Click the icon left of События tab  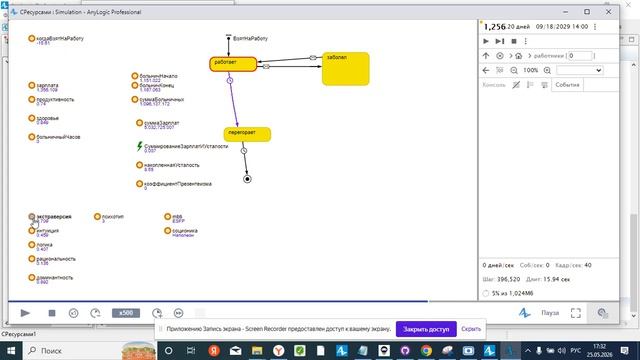(544, 85)
